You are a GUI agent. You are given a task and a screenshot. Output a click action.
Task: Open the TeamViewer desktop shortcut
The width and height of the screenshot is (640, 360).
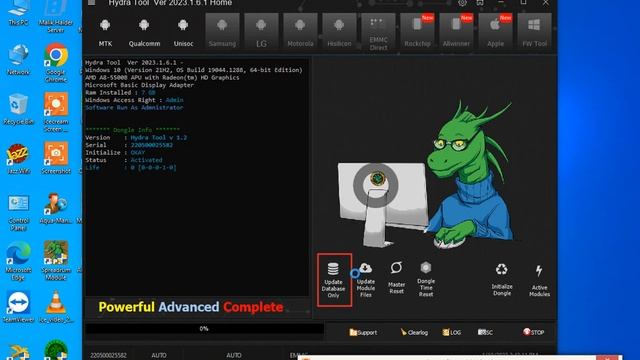(18, 307)
